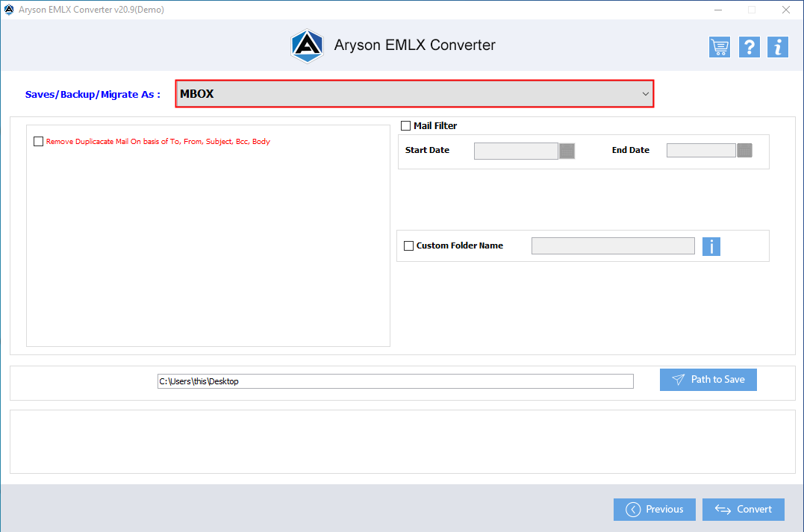Viewport: 804px width, 532px height.
Task: Click the End Date input field
Action: pos(701,150)
